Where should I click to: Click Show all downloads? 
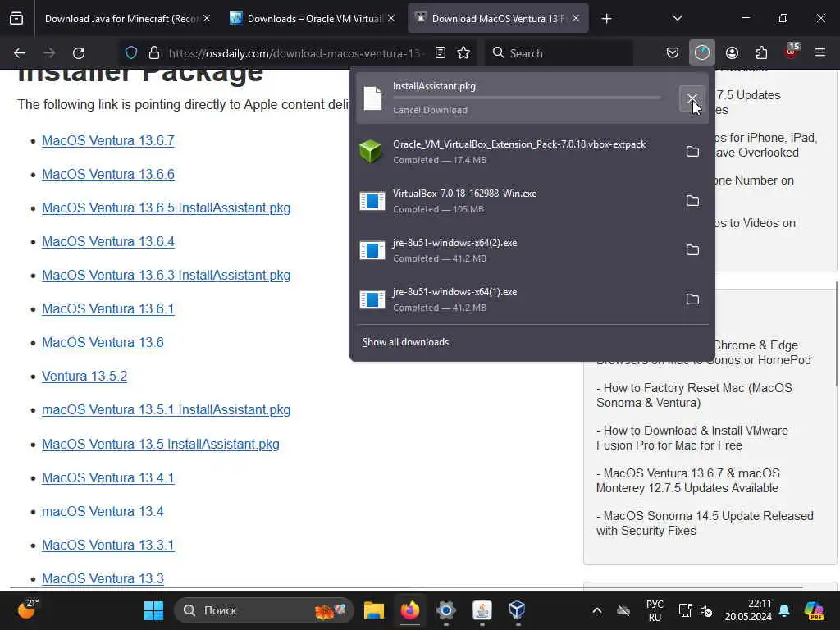point(405,342)
